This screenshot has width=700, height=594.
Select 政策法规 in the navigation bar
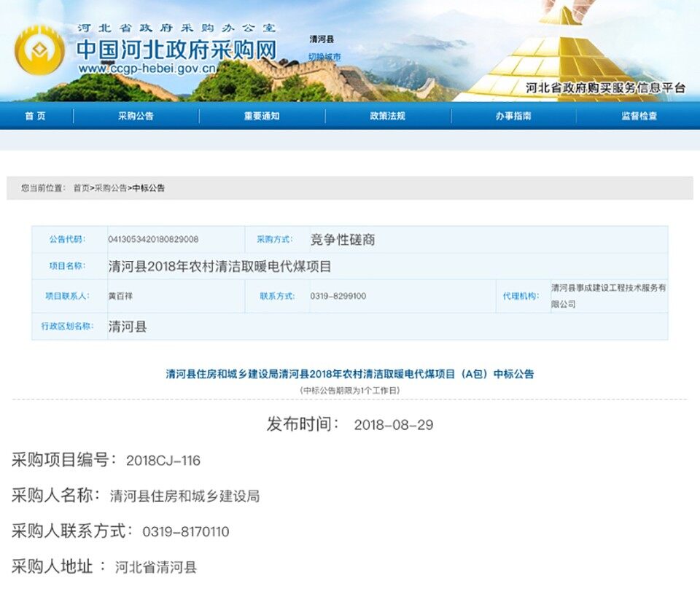387,116
